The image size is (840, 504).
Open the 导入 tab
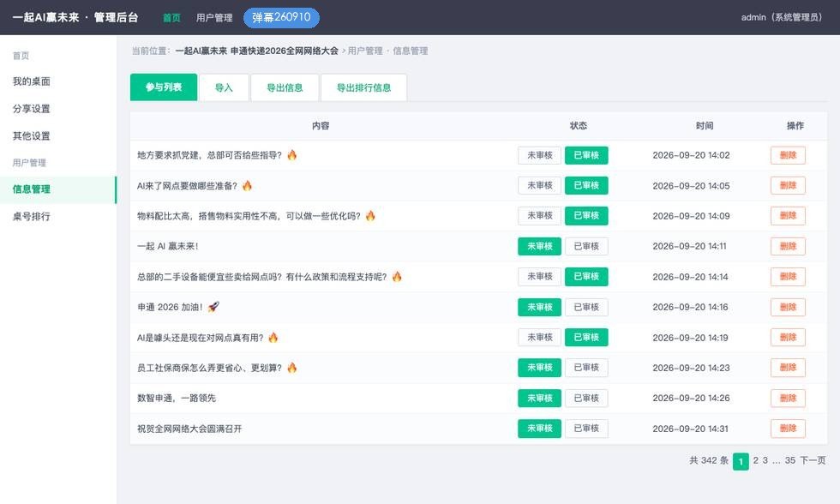224,87
